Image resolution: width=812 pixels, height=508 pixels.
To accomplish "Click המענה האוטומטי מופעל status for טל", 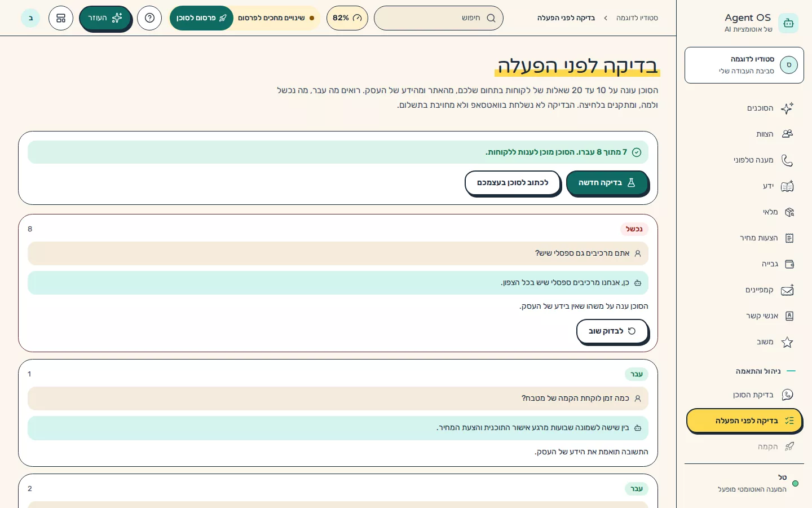I will (752, 489).
